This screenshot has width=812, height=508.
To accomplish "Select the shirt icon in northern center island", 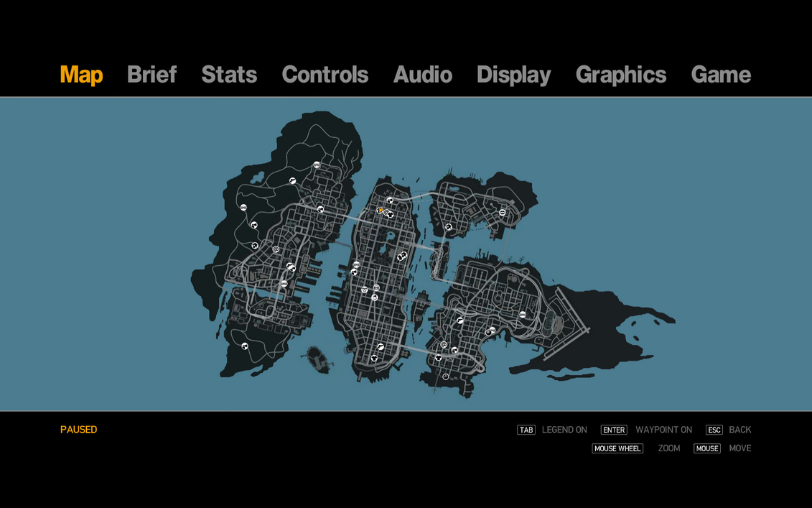I will [391, 215].
